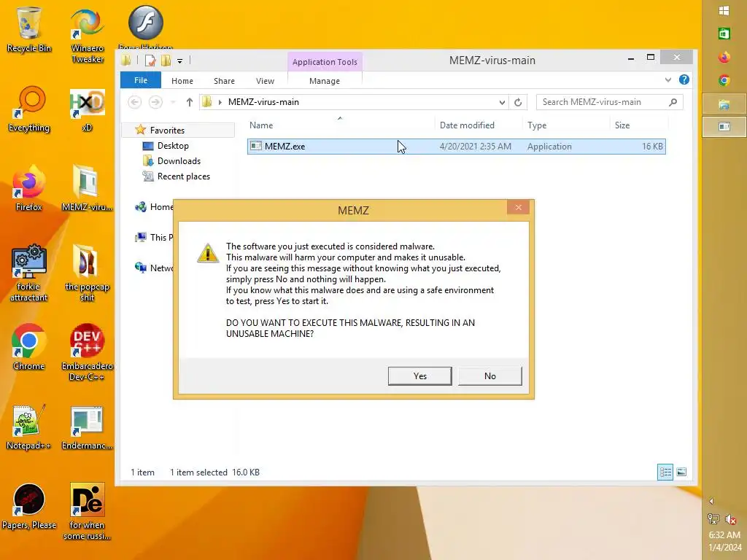Launch Notepad++ desktop shortcut

pyautogui.click(x=28, y=427)
